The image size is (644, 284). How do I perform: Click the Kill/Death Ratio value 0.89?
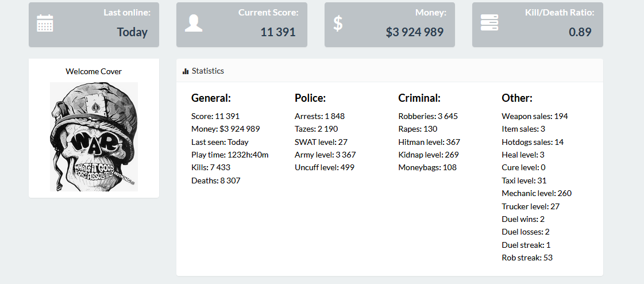pos(580,32)
